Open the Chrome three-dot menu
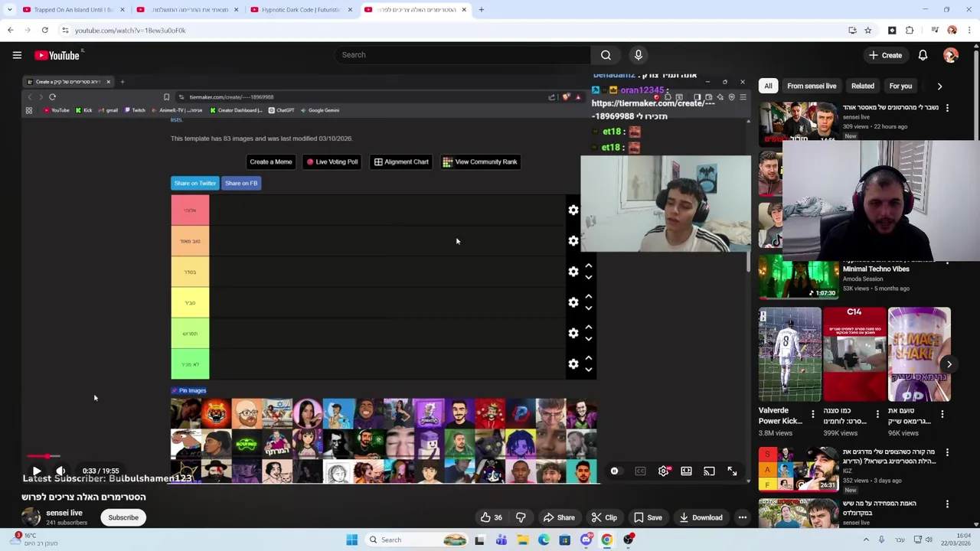This screenshot has width=980, height=551. tap(969, 31)
